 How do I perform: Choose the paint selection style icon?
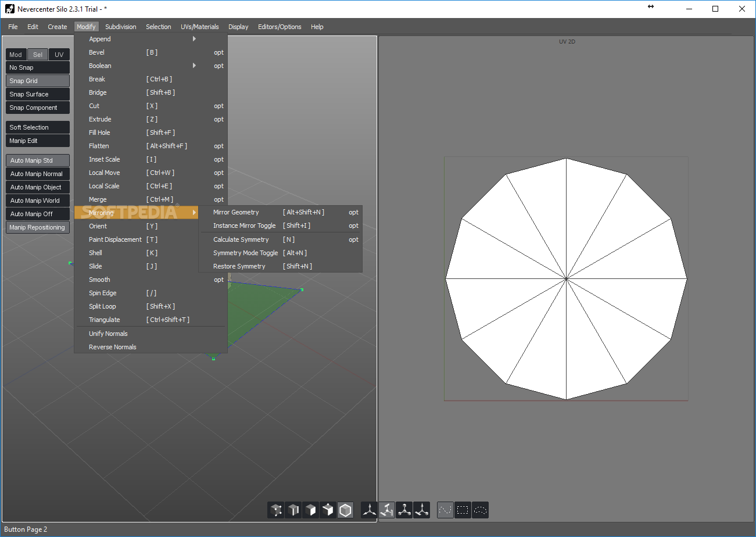445,510
